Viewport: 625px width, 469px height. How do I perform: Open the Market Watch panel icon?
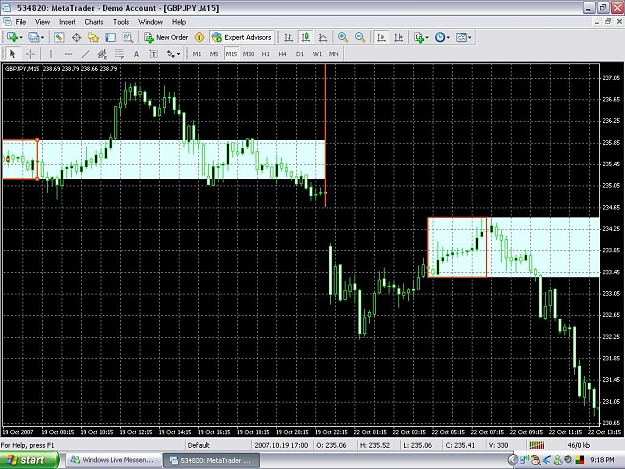pyautogui.click(x=59, y=37)
